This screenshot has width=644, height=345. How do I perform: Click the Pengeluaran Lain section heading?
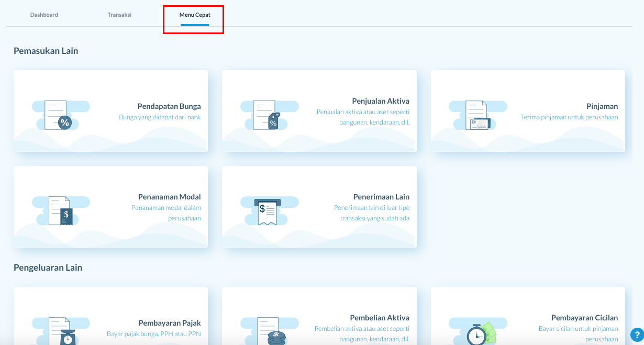48,268
